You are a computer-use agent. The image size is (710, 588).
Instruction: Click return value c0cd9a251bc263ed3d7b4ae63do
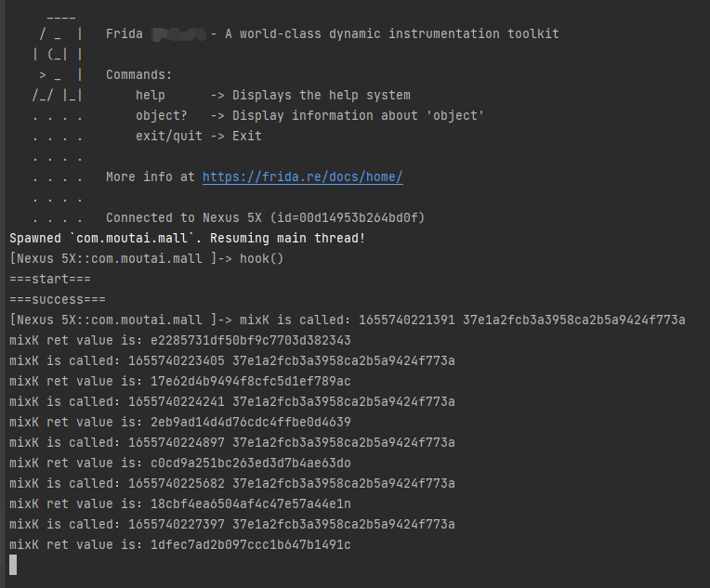tap(251, 463)
